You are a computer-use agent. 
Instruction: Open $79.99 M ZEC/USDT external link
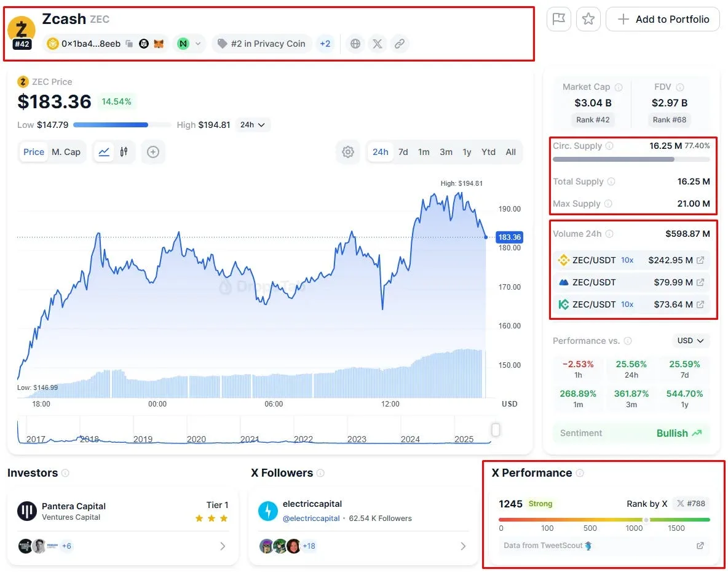(x=700, y=282)
